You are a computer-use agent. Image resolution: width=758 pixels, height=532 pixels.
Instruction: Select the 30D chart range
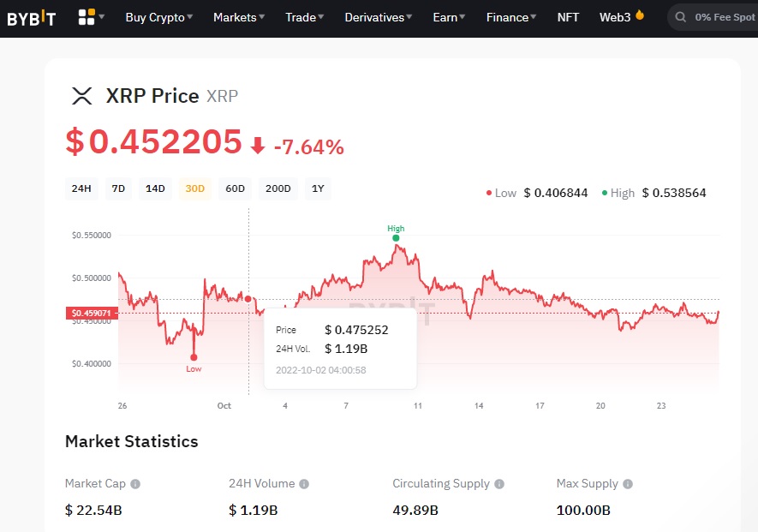click(194, 188)
